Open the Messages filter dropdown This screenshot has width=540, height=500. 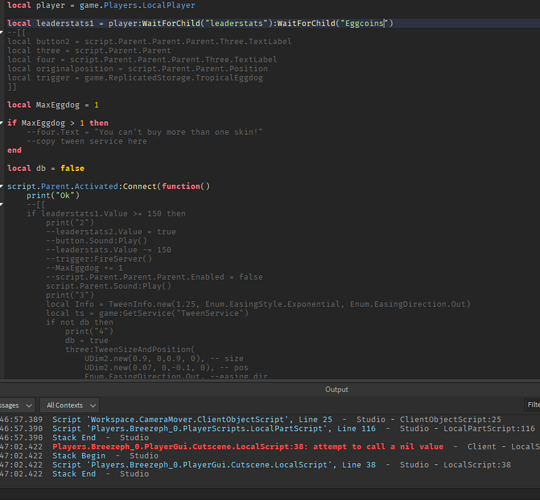coord(17,405)
